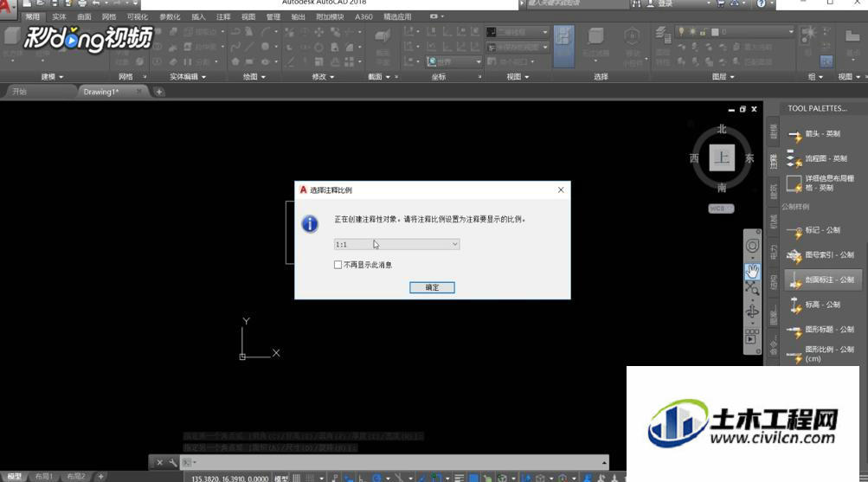Open the layer selection dropdown showing 0

(x=736, y=32)
